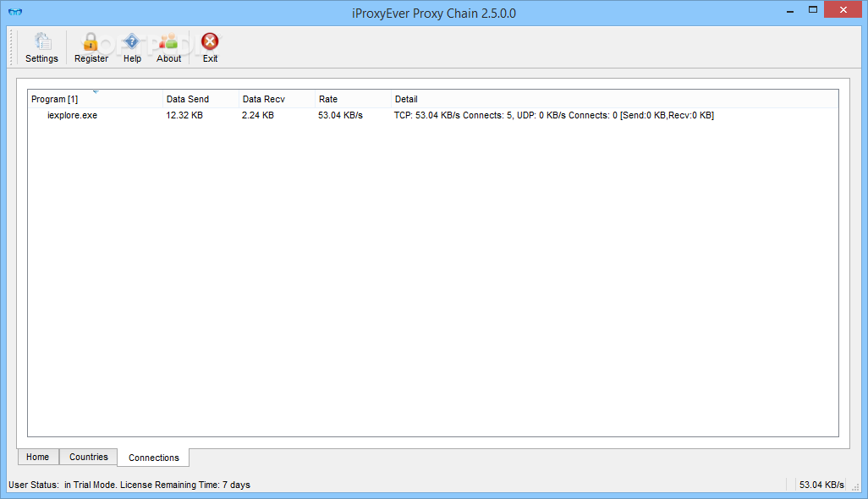This screenshot has width=868, height=499.
Task: Select the Connections tab
Action: (153, 458)
